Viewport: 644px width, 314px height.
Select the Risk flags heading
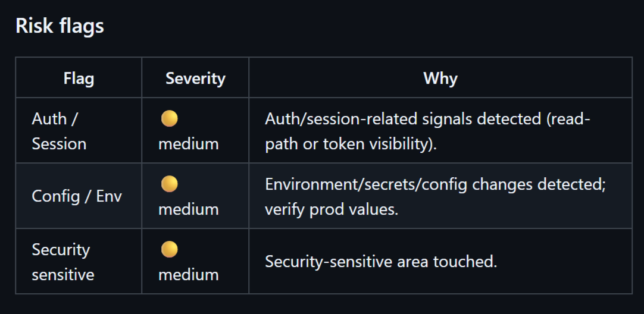(x=60, y=26)
